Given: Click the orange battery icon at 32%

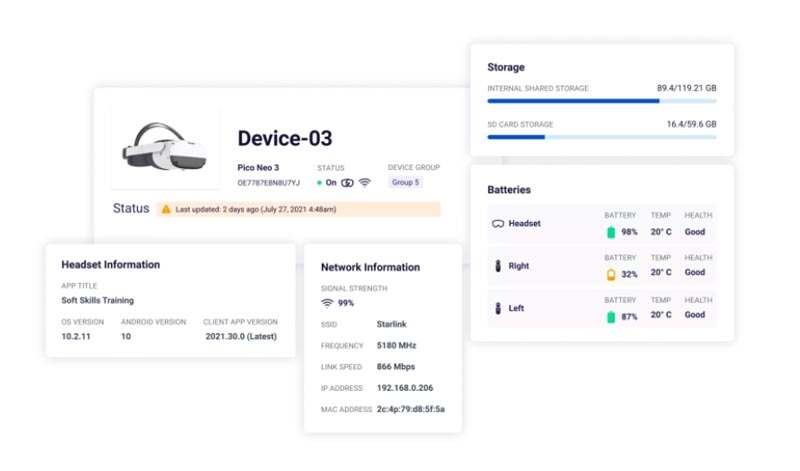Looking at the screenshot, I should (x=611, y=273).
